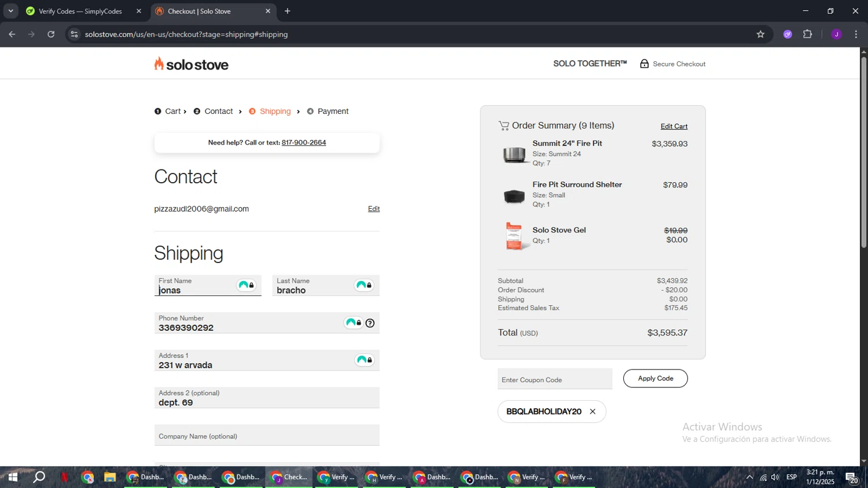This screenshot has width=868, height=488.
Task: Click the SOLO TOGETHER link in header
Action: pos(590,64)
